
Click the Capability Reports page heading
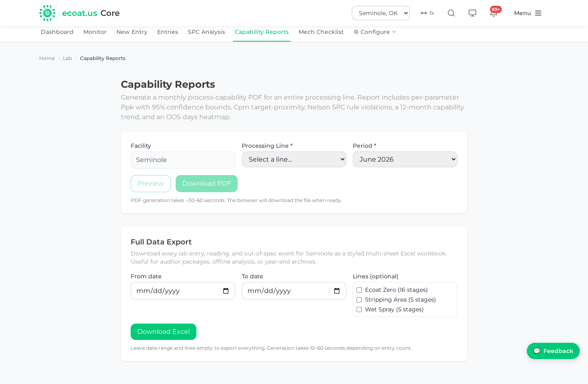click(x=168, y=84)
